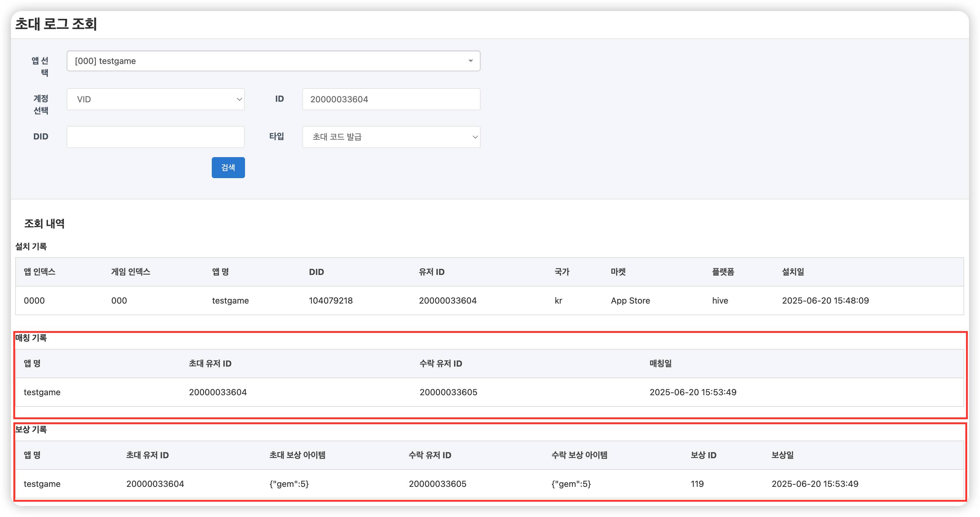Click the 보상 ID value 119

697,484
